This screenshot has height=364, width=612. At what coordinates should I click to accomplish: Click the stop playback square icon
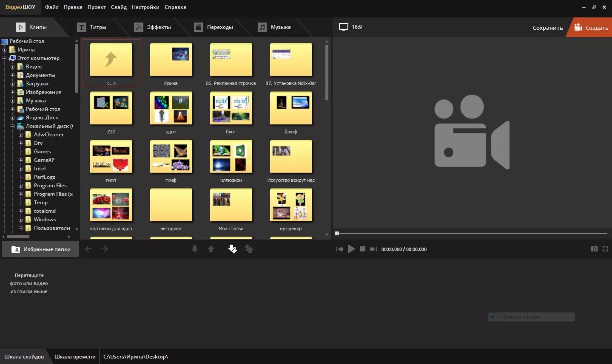(x=363, y=249)
